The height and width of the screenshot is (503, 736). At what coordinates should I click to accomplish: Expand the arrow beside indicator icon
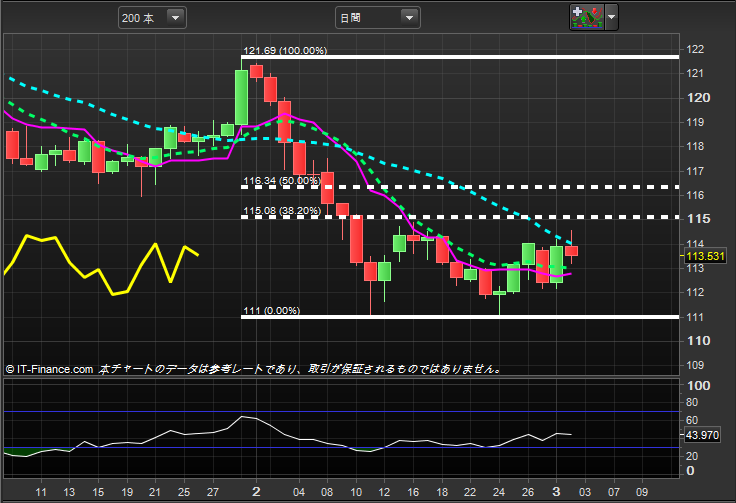[611, 17]
